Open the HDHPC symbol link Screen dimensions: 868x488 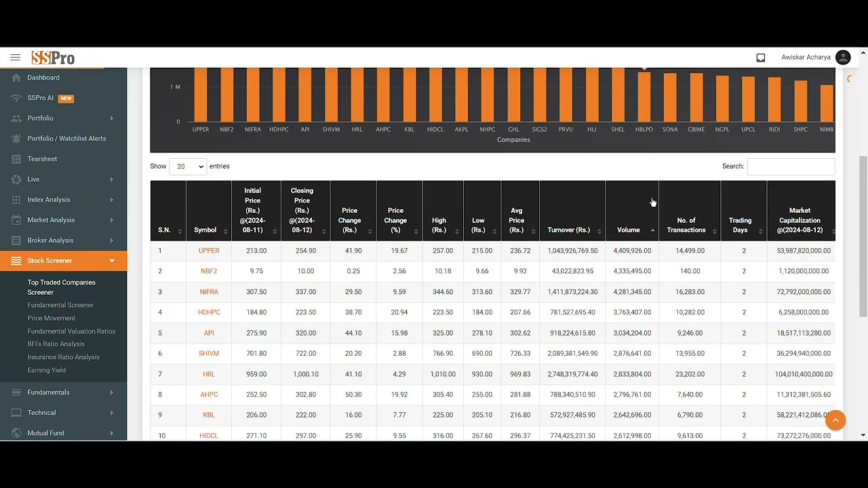[209, 312]
